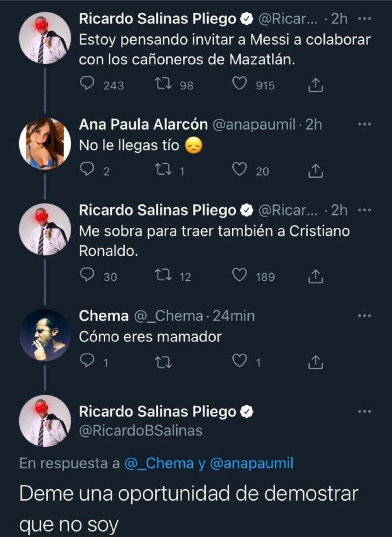This screenshot has height=537, width=392.
Task: Like the tweet with 915 likes
Action: [239, 85]
